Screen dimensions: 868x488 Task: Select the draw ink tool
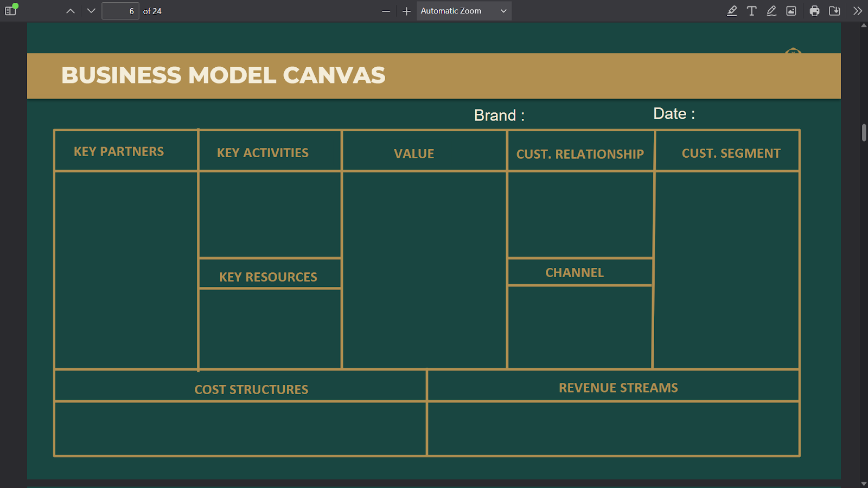(771, 11)
